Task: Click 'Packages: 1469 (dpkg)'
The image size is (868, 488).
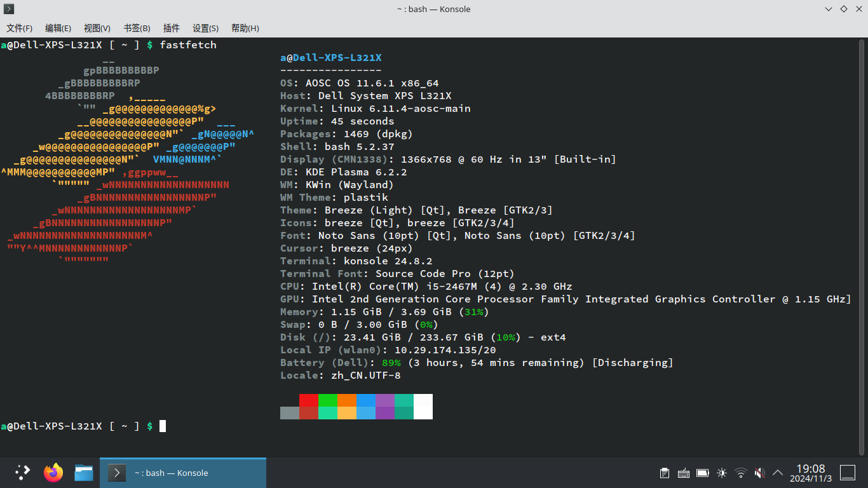Action: pyautogui.click(x=347, y=134)
